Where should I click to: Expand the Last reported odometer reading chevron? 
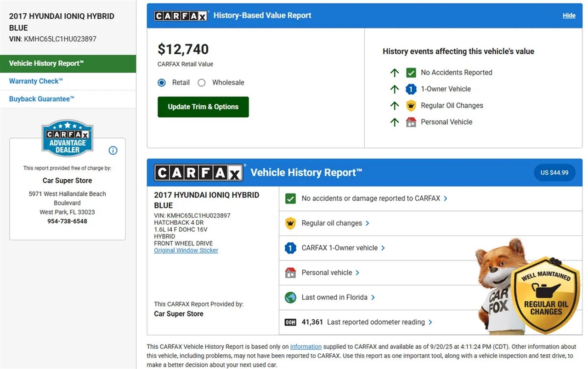tap(430, 322)
